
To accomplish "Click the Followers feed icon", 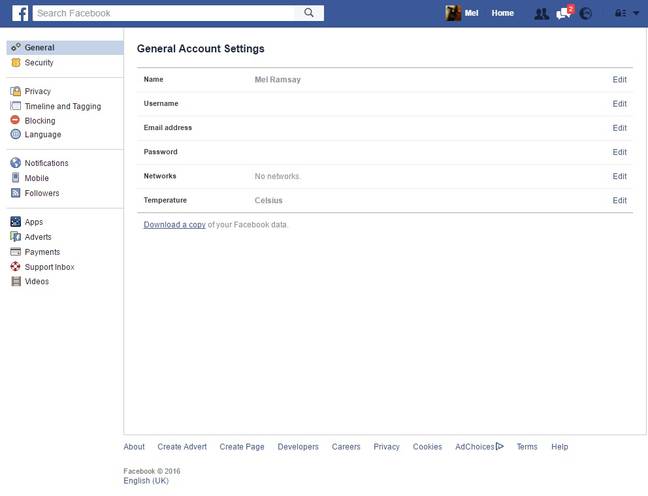I will click(x=15, y=193).
